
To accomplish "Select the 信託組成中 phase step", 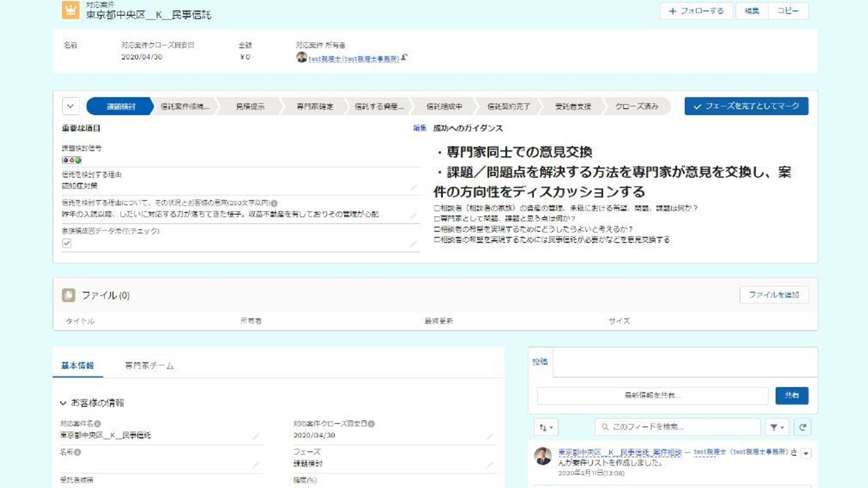I will tap(444, 107).
